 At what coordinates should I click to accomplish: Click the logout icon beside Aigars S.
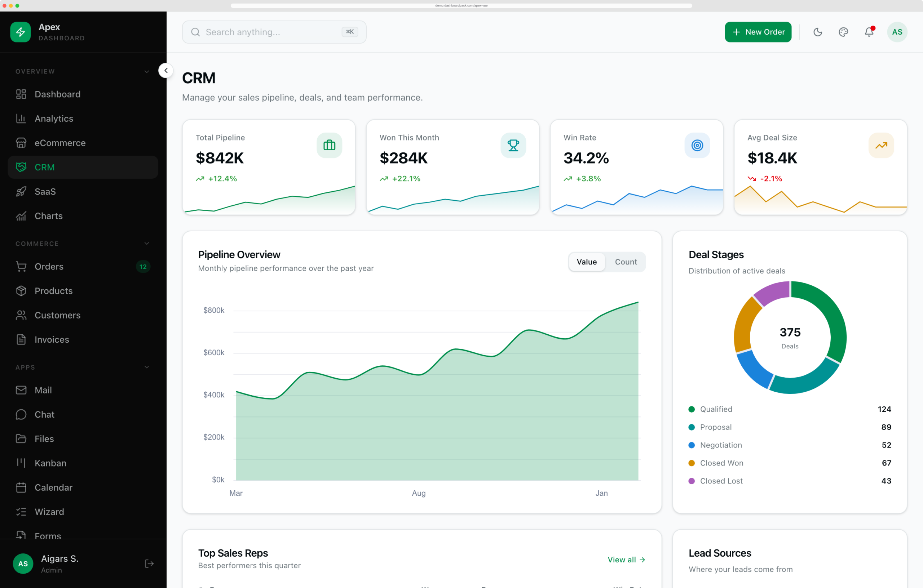coord(149,563)
